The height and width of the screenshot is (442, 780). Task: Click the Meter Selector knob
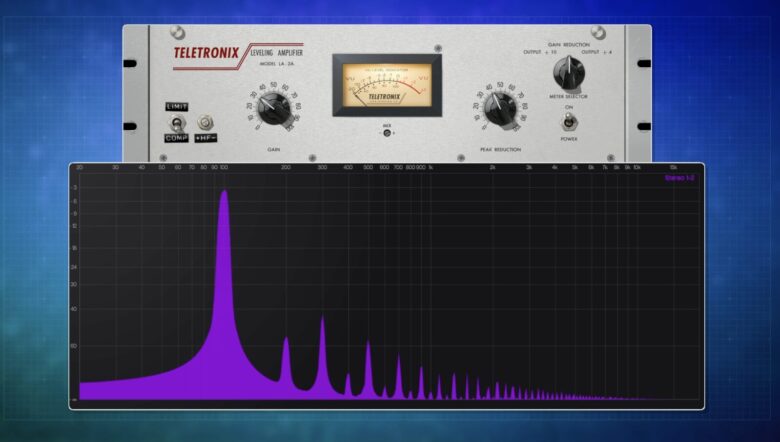pyautogui.click(x=568, y=71)
